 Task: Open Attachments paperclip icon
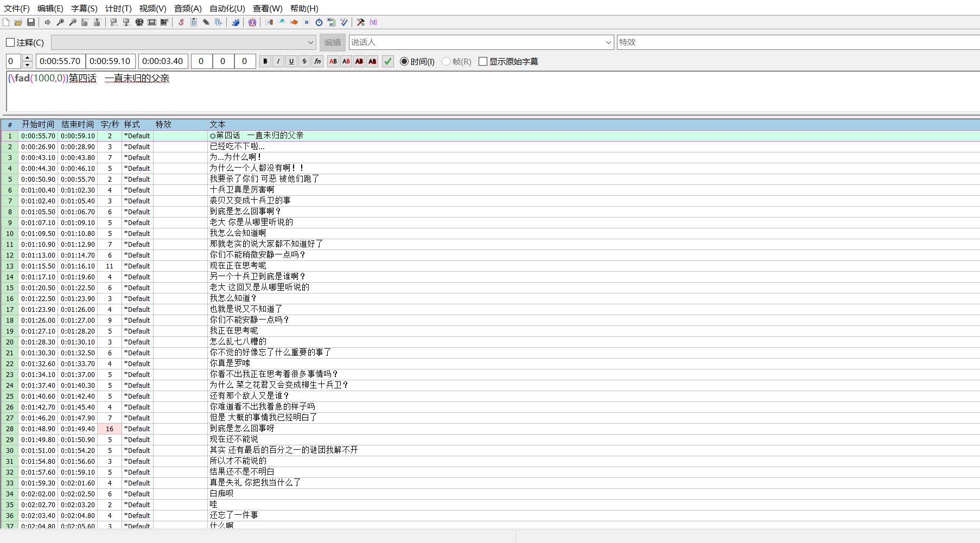click(x=206, y=22)
